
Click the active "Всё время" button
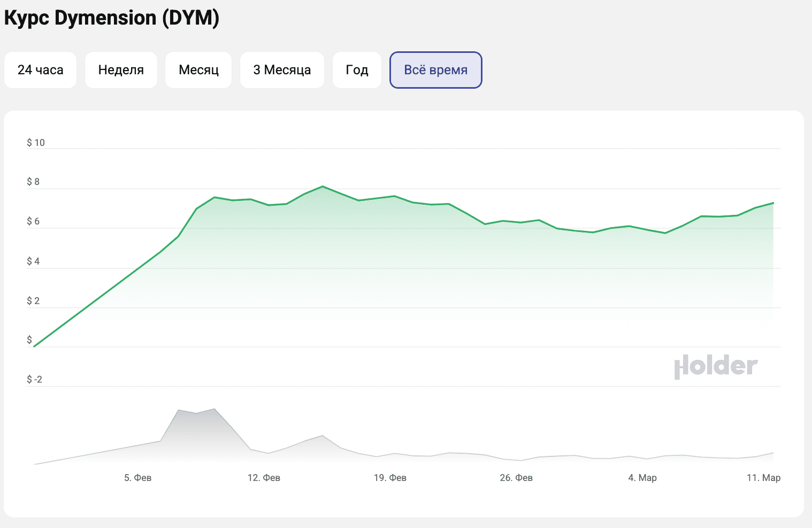pos(436,70)
